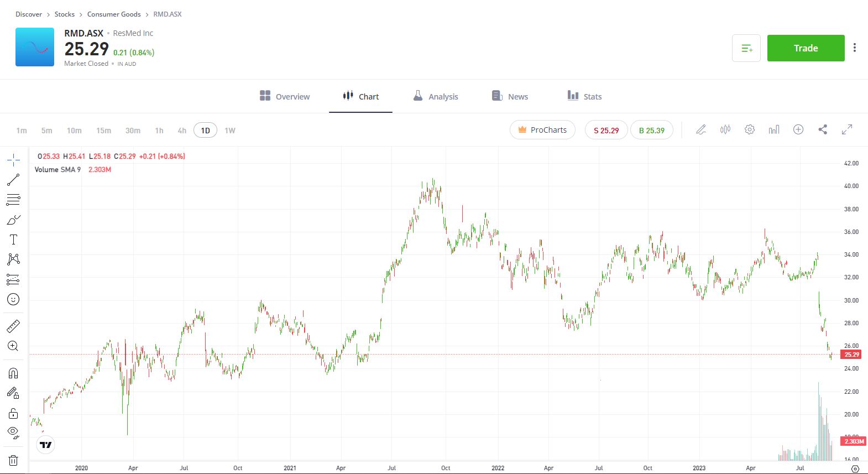Open chart settings gear icon
Viewport: 868px width, 474px height.
(750, 129)
